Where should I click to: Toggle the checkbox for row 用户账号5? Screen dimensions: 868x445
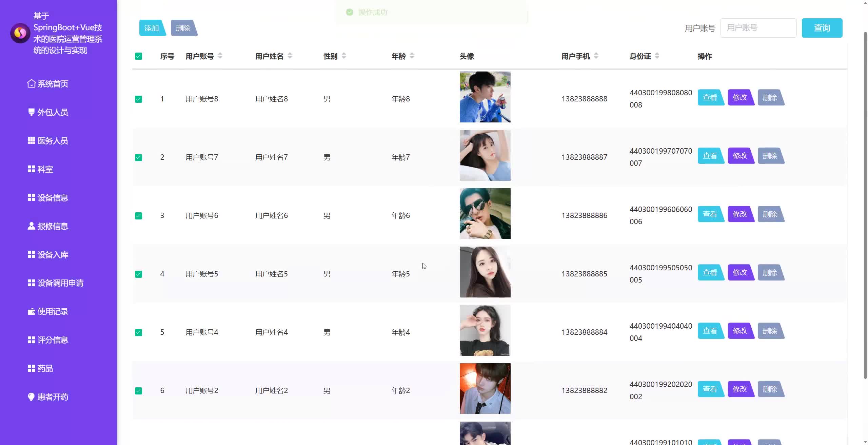pos(138,274)
